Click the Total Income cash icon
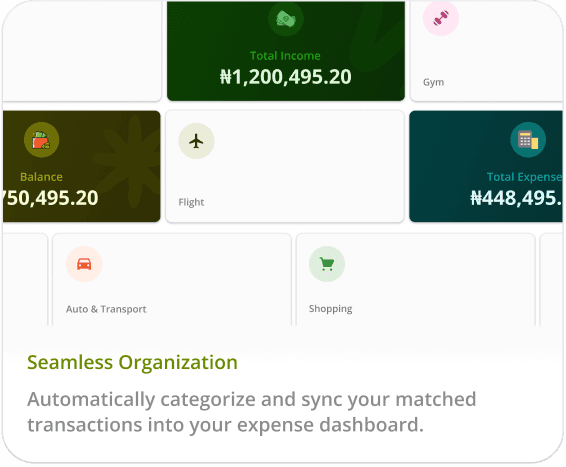 286,19
